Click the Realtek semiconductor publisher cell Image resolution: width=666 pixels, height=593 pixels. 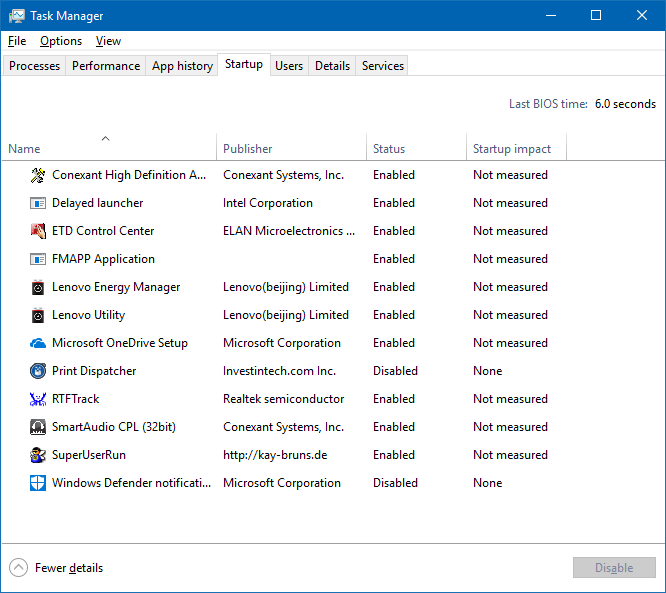283,399
